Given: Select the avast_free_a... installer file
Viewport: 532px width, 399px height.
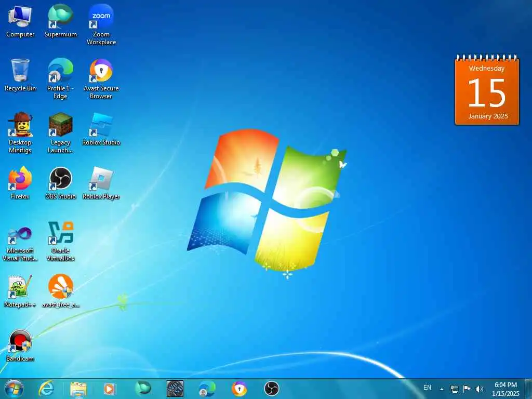Looking at the screenshot, I should click(x=60, y=291).
